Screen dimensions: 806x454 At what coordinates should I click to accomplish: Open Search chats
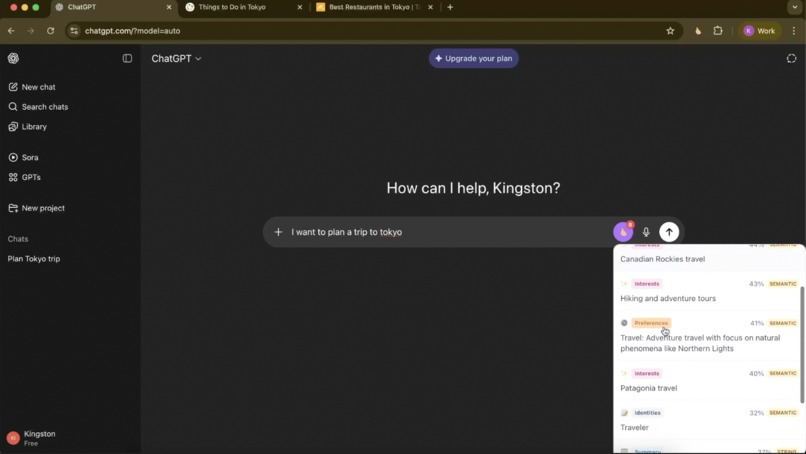(38, 106)
